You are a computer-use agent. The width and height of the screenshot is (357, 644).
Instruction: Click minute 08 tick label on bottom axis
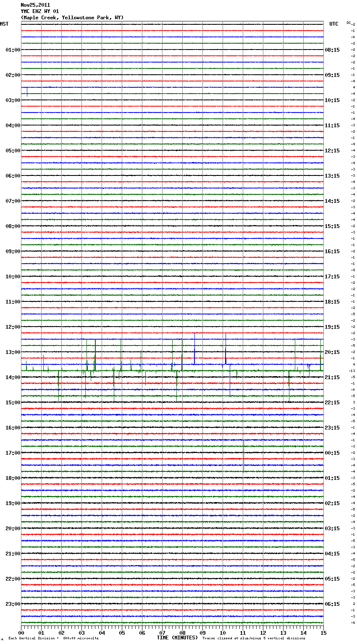183,633
